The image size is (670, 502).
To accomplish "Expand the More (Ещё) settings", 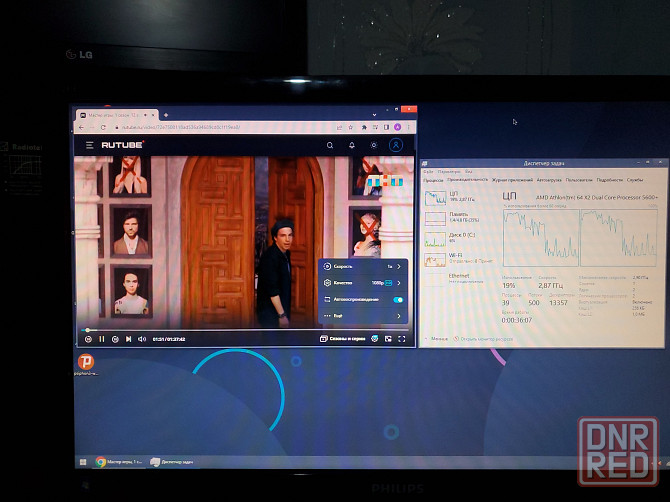I will coord(363,316).
